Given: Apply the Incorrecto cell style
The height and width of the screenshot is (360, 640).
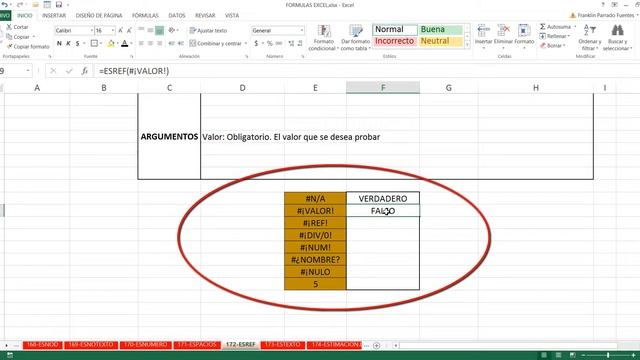Looking at the screenshot, I should (395, 41).
